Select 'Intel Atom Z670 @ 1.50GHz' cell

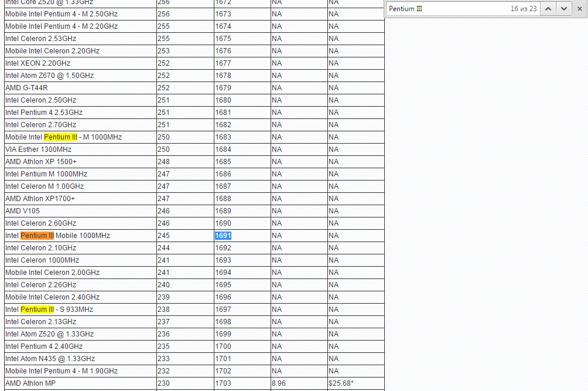[80, 76]
